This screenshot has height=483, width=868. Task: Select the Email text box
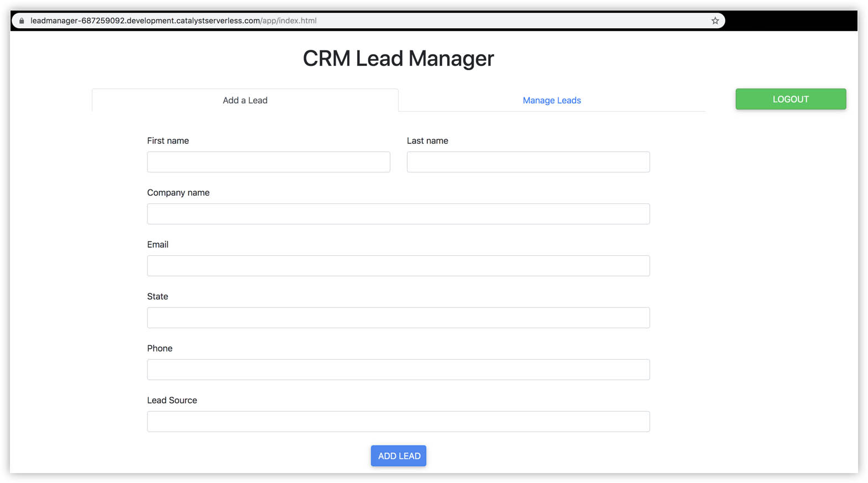pos(399,266)
